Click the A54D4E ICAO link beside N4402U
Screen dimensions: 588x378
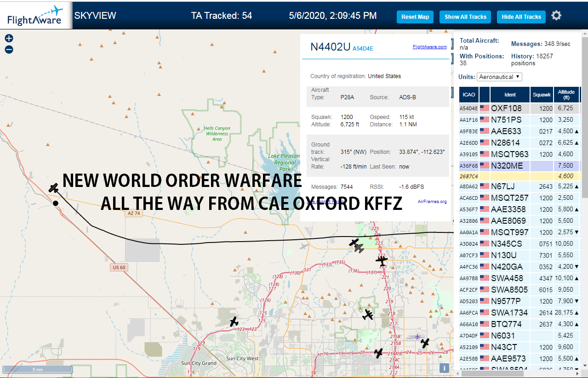pos(363,48)
